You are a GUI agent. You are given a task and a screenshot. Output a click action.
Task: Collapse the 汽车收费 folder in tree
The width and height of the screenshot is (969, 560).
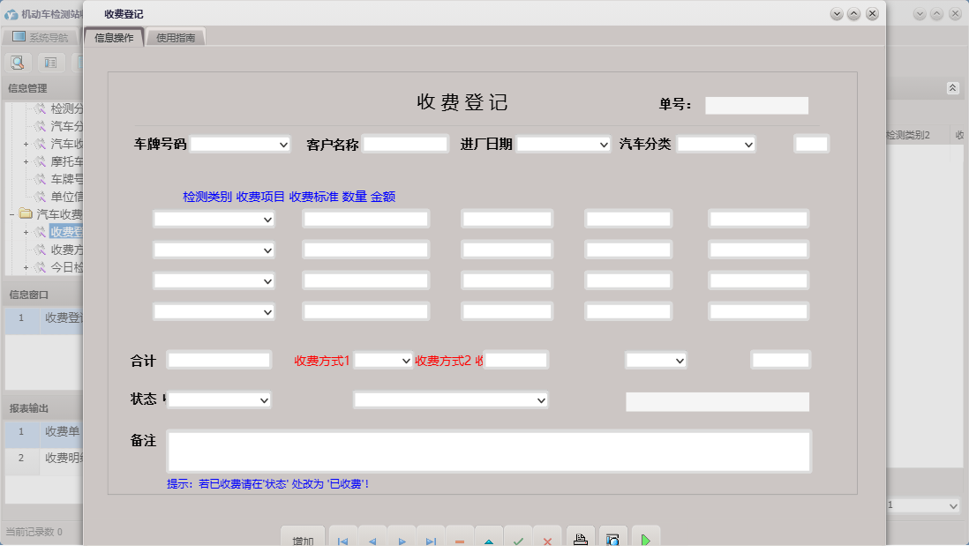(11, 213)
